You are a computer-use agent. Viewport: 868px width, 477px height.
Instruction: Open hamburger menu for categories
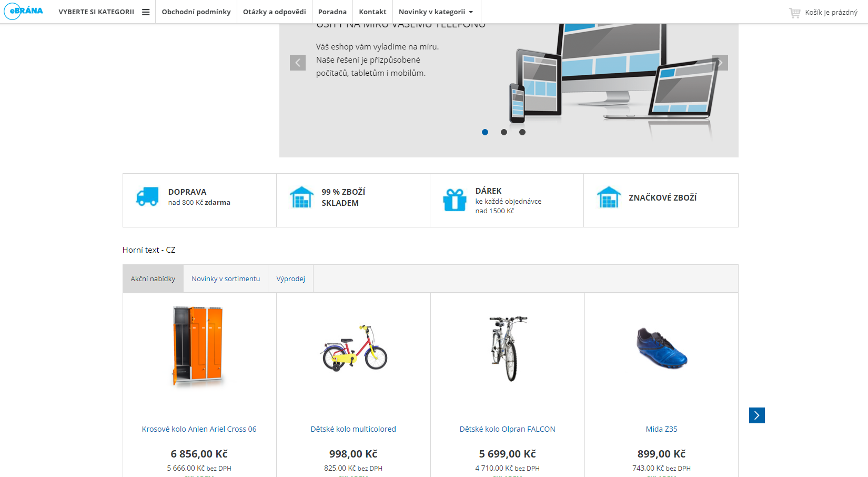click(146, 12)
